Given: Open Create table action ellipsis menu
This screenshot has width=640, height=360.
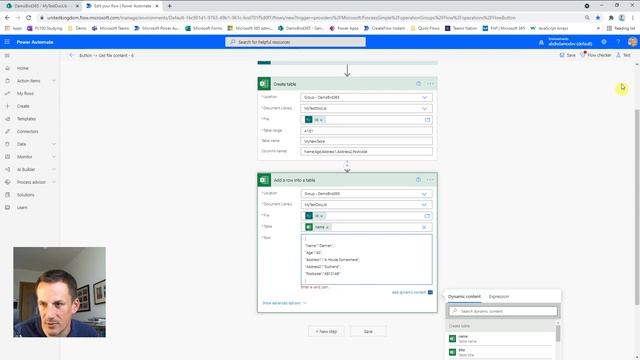Looking at the screenshot, I should point(430,84).
